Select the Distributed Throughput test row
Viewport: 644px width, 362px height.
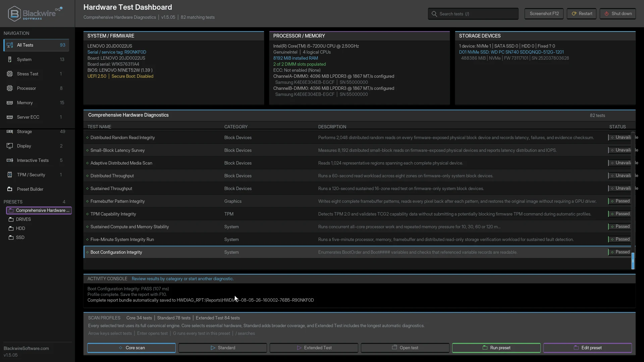357,176
